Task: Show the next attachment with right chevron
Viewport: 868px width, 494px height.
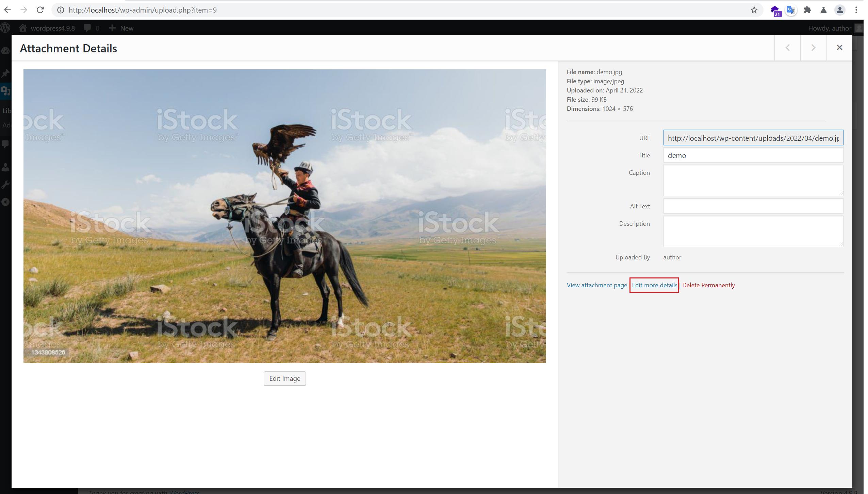Action: tap(813, 48)
